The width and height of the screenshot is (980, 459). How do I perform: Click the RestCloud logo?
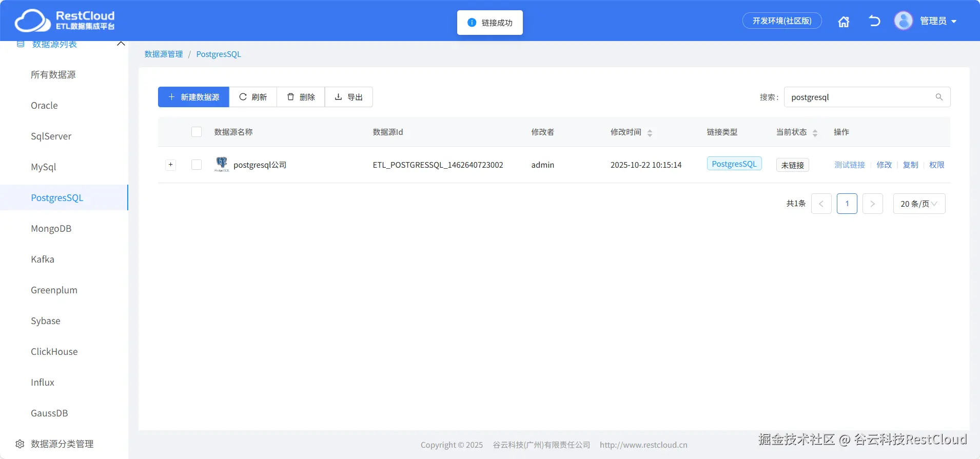[x=65, y=21]
